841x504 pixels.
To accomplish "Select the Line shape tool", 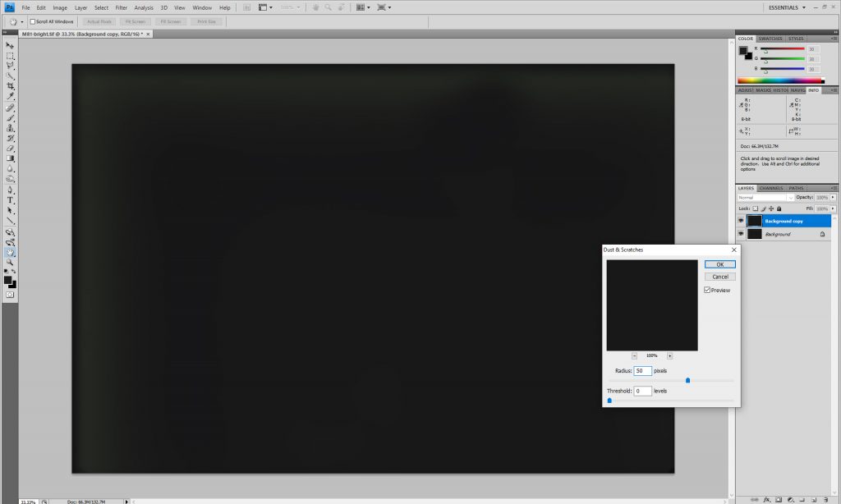I will pyautogui.click(x=10, y=221).
